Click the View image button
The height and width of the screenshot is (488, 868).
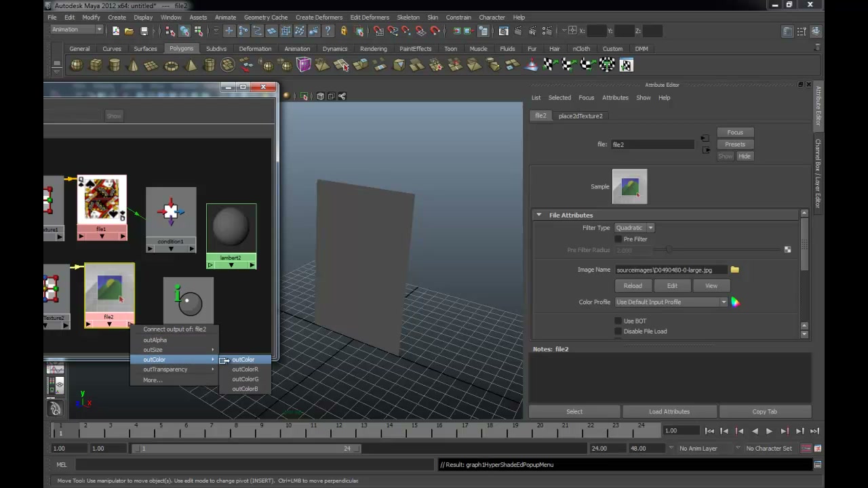[711, 286]
